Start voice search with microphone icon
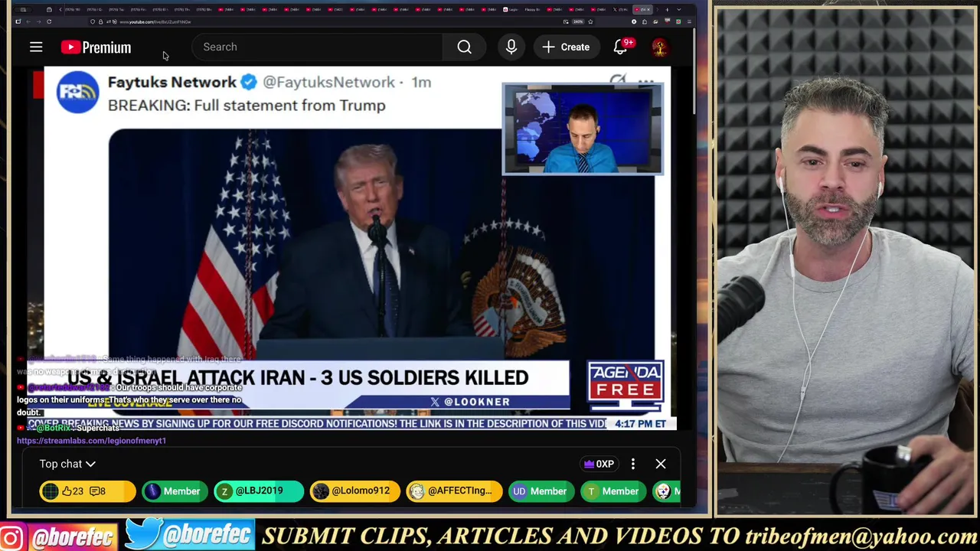The width and height of the screenshot is (980, 551). point(511,47)
